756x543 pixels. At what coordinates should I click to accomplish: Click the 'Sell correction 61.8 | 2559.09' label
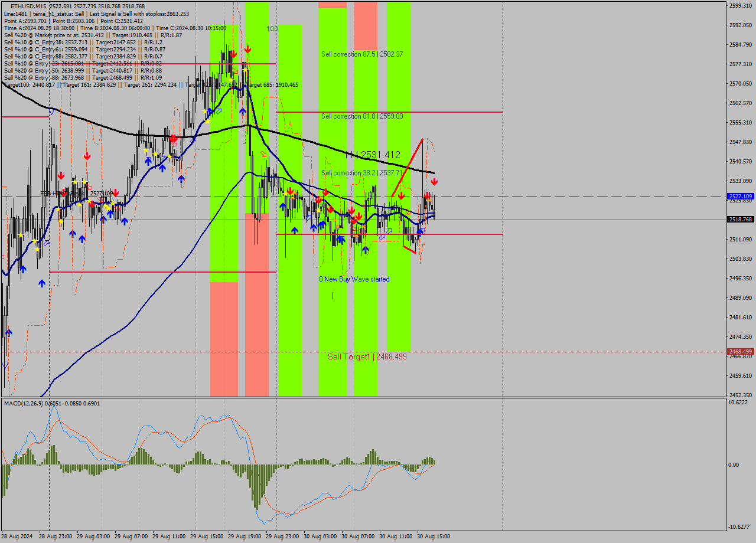[x=362, y=116]
